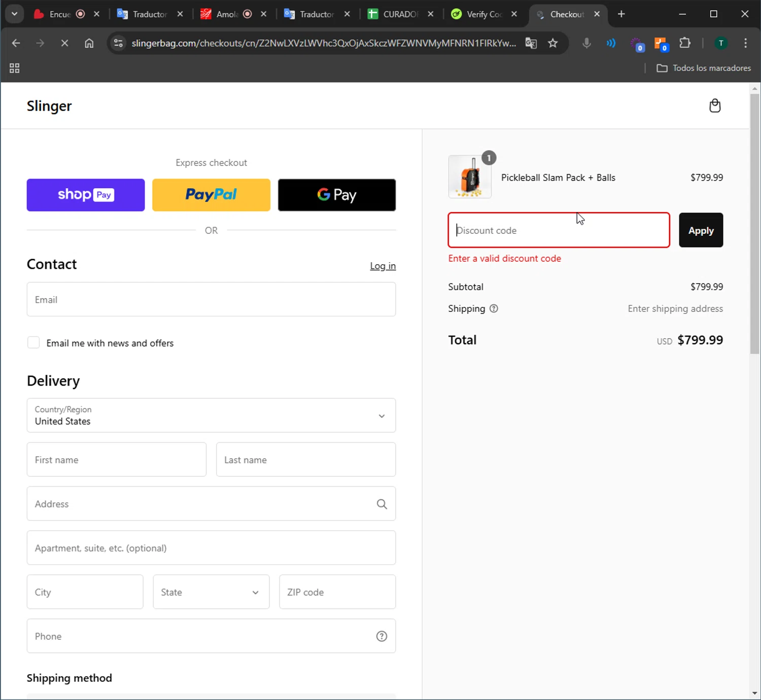Screen dimensions: 761x700
Task: Open the Todos los marcadores folder
Action: 704,68
